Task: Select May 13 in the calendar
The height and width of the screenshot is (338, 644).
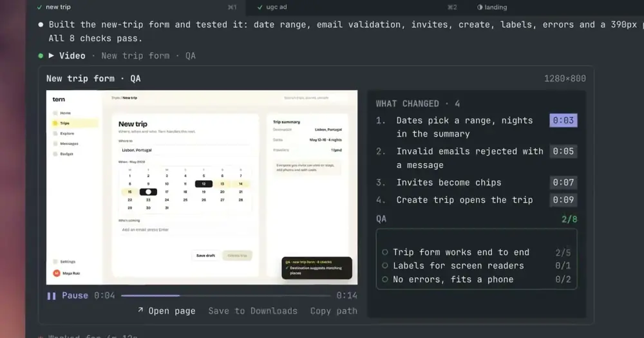Action: coord(222,184)
